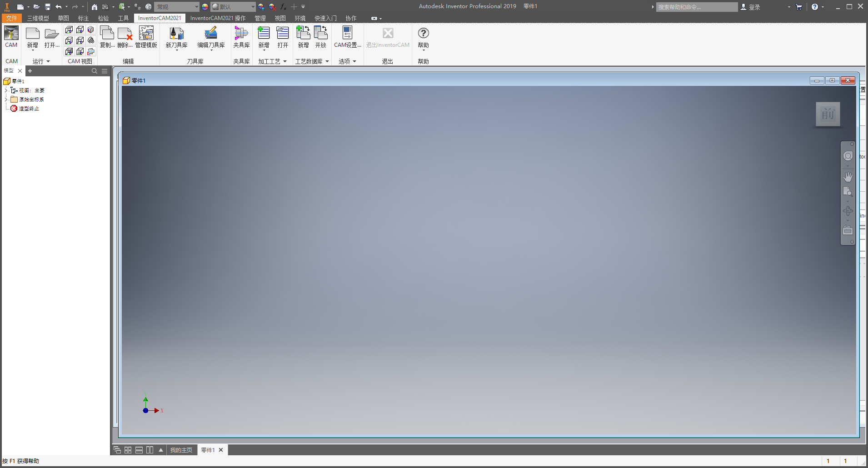
Task: Switch to the InventorCAM2021 操作 tab
Action: (x=218, y=18)
